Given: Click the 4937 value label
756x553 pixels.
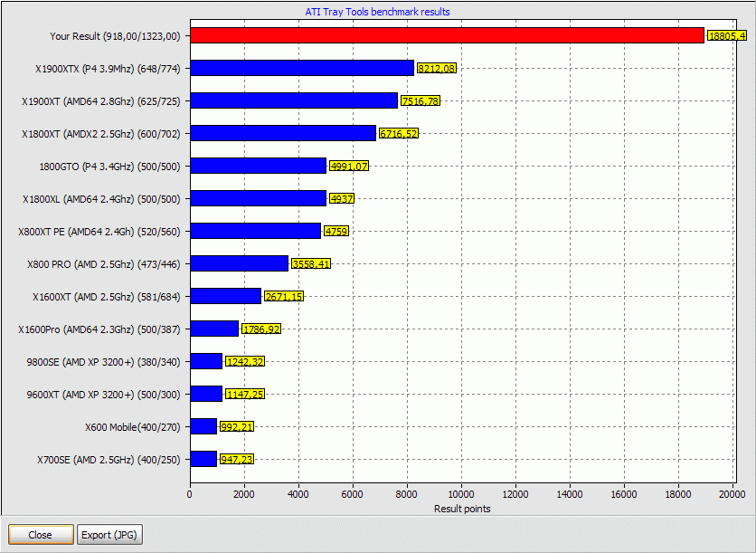Looking at the screenshot, I should (x=342, y=198).
